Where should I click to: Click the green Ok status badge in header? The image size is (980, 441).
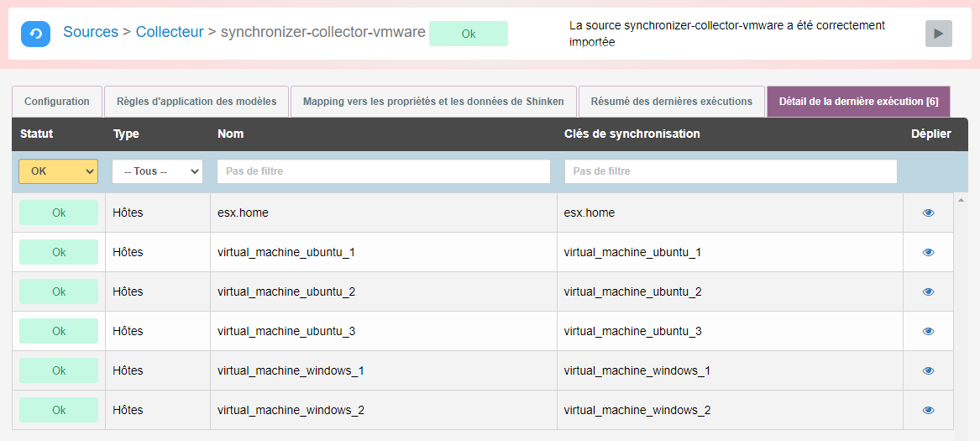469,34
